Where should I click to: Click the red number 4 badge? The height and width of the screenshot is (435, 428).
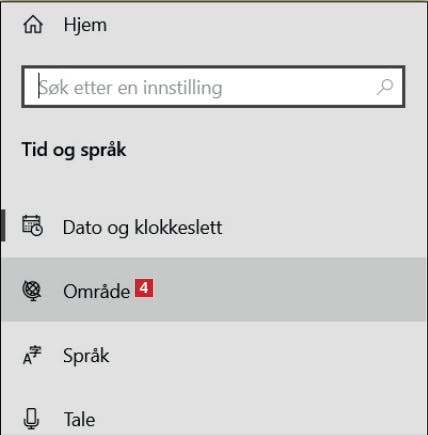[144, 288]
